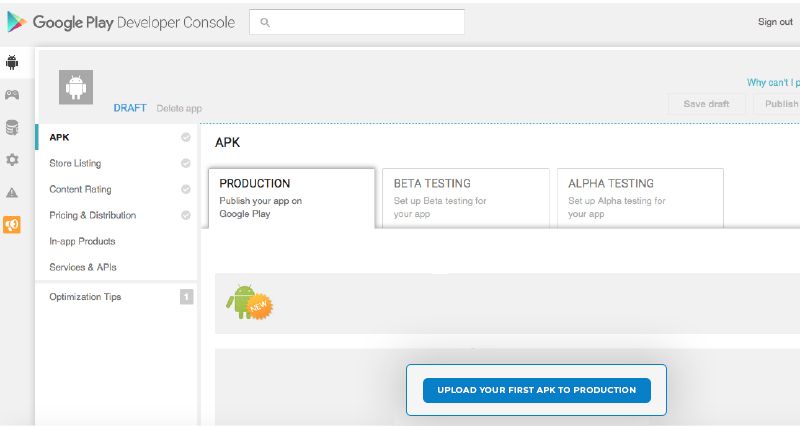The width and height of the screenshot is (800, 426).
Task: Open All applications Android sidebar icon
Action: point(12,62)
